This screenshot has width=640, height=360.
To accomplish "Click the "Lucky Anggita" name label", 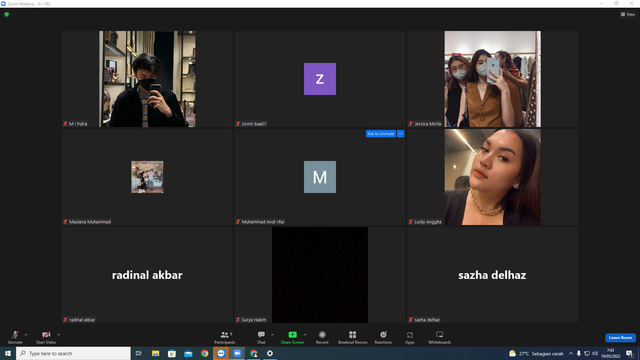I will (428, 222).
